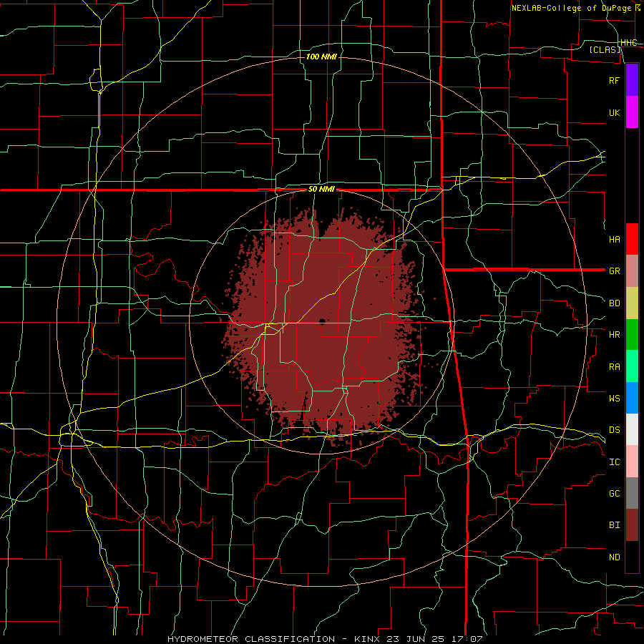
Task: Select the "BD" legend label
Action: (614, 303)
